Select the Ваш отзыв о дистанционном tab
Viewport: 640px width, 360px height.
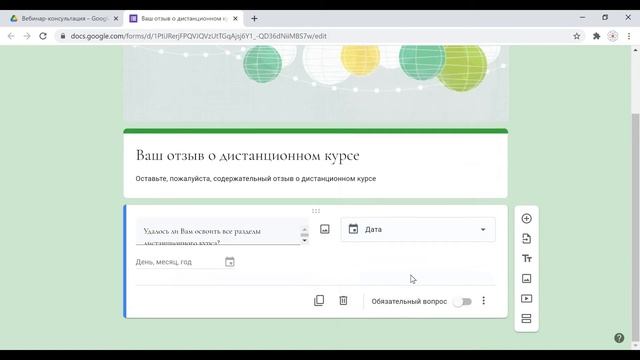coord(183,18)
